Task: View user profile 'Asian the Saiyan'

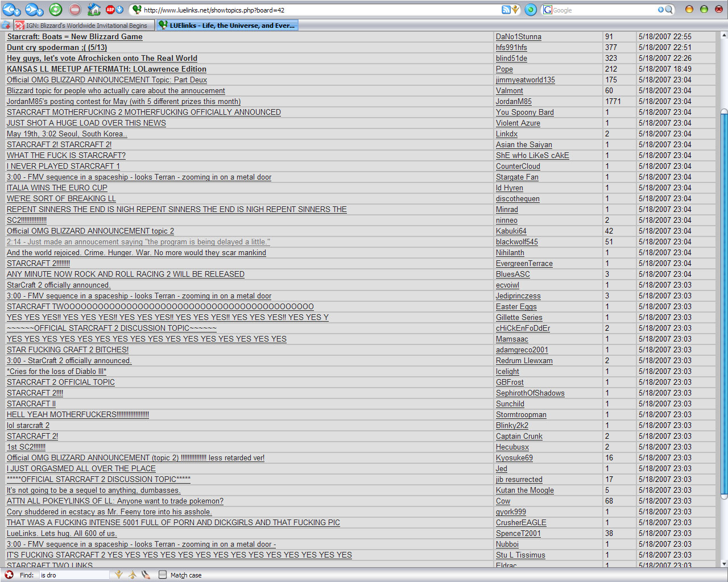Action: (x=524, y=144)
